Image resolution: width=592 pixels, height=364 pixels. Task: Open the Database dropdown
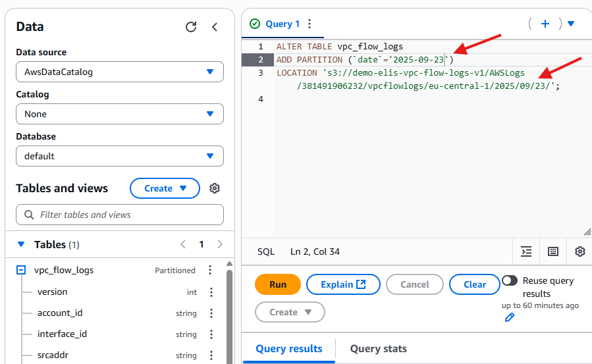120,156
